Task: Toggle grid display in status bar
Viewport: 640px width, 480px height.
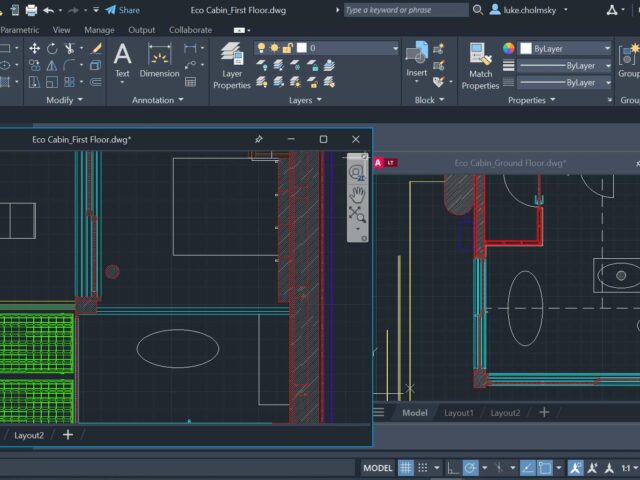Action: [406, 468]
